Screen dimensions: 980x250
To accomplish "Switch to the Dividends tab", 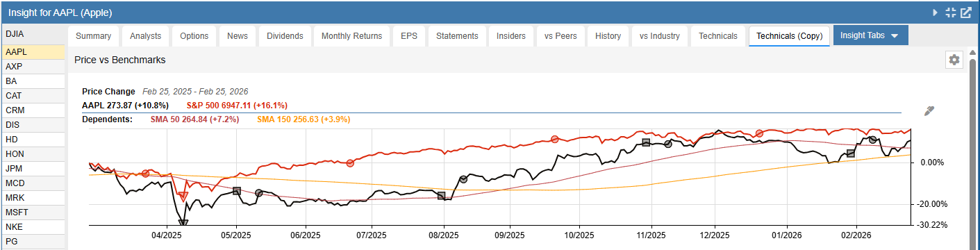I will click(x=285, y=36).
